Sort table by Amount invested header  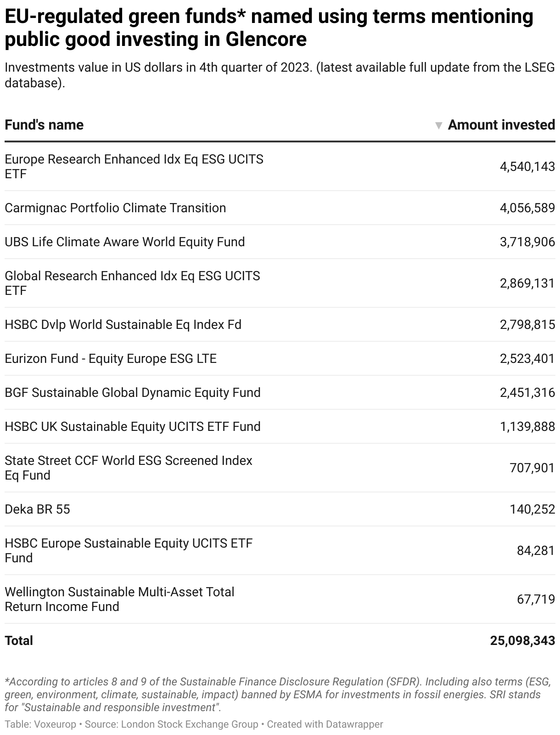click(501, 125)
